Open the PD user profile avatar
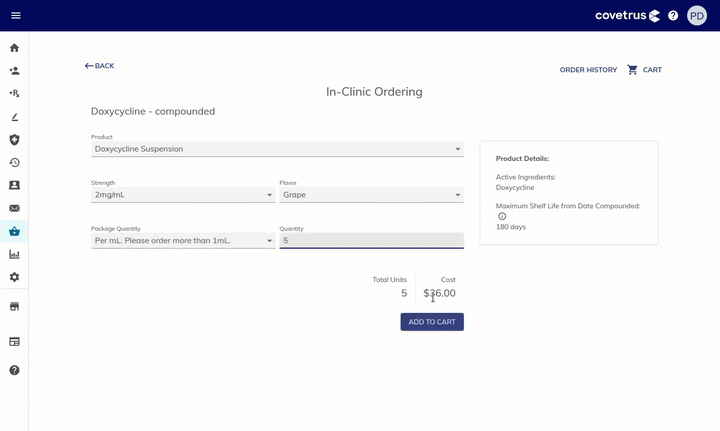The image size is (720, 431). 697,16
